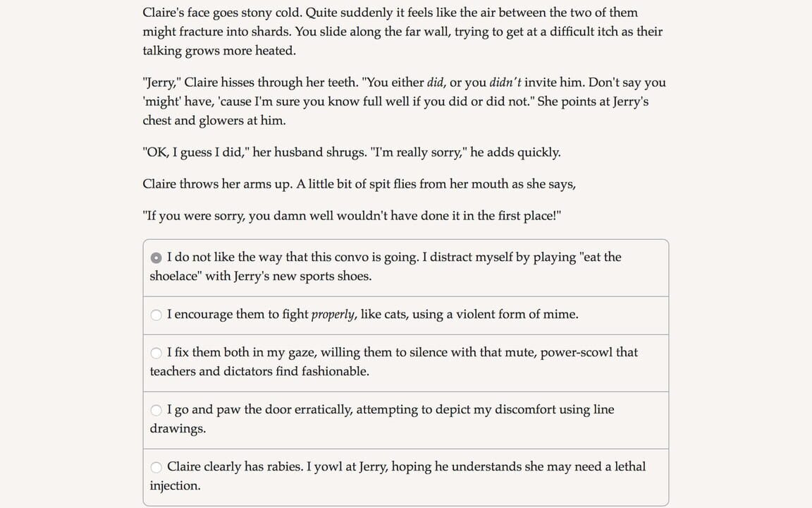Click the power-scowl choice box

(x=405, y=361)
